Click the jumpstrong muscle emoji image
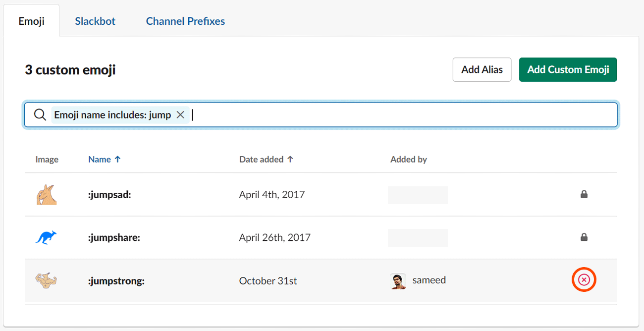Image resolution: width=644 pixels, height=331 pixels. click(46, 280)
